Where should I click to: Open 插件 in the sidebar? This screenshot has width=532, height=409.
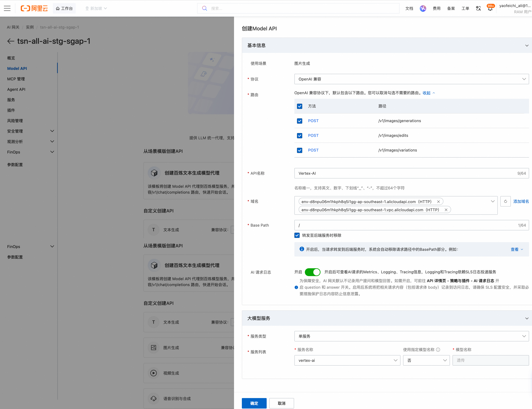coord(11,110)
